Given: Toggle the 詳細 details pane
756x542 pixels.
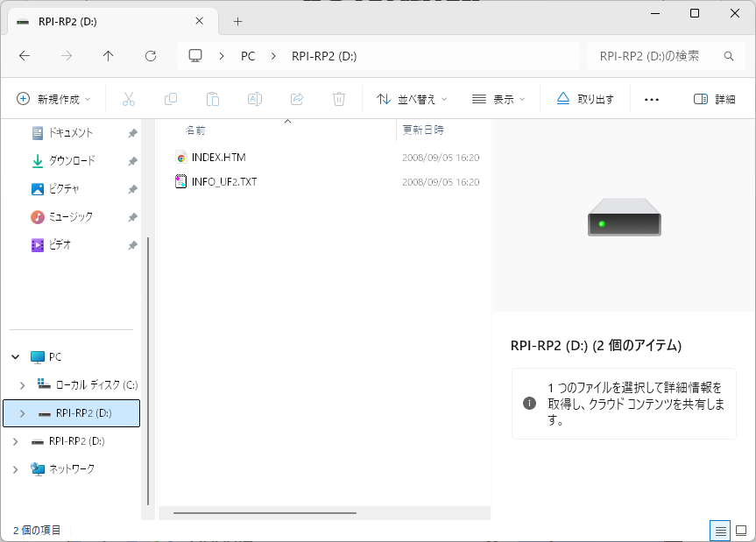Looking at the screenshot, I should pyautogui.click(x=714, y=99).
